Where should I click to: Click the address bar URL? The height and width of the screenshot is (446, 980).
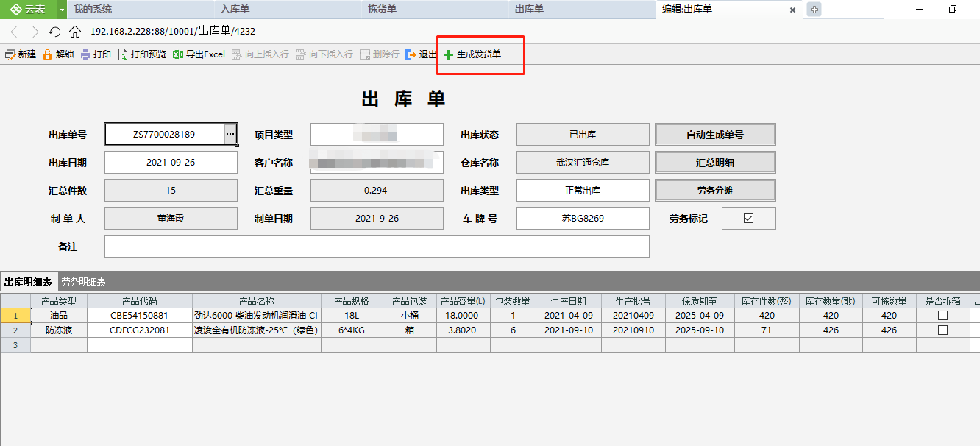click(173, 32)
